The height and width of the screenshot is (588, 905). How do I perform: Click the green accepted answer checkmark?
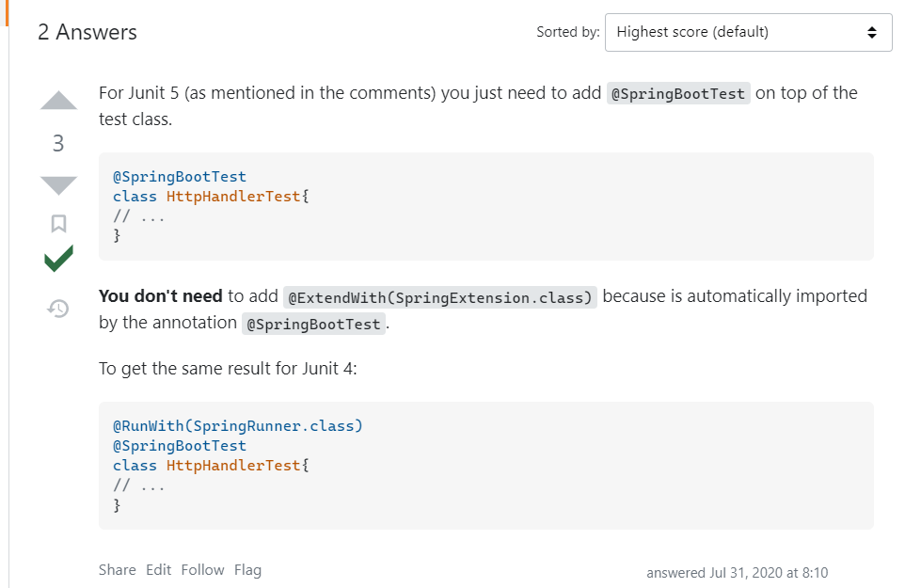tap(58, 259)
